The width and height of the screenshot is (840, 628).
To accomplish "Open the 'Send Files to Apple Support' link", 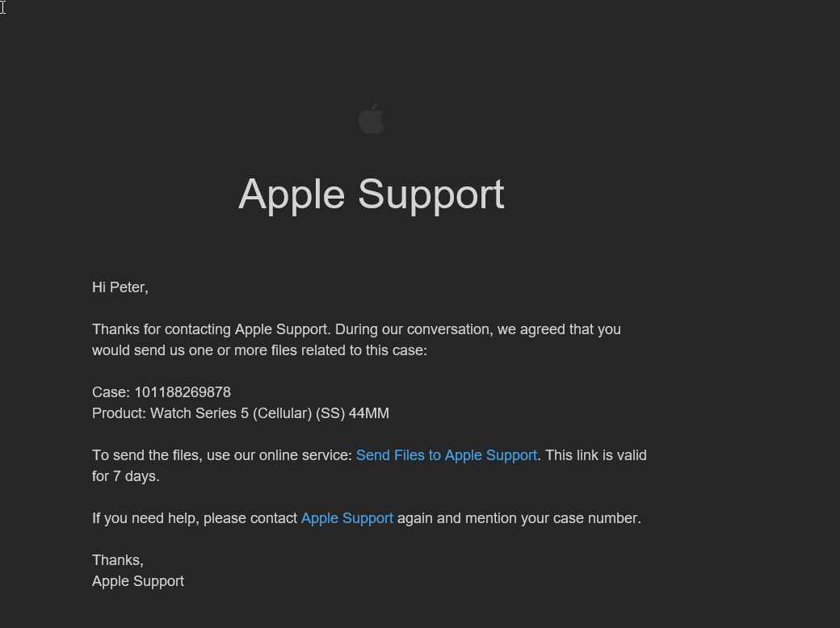I will [x=446, y=455].
